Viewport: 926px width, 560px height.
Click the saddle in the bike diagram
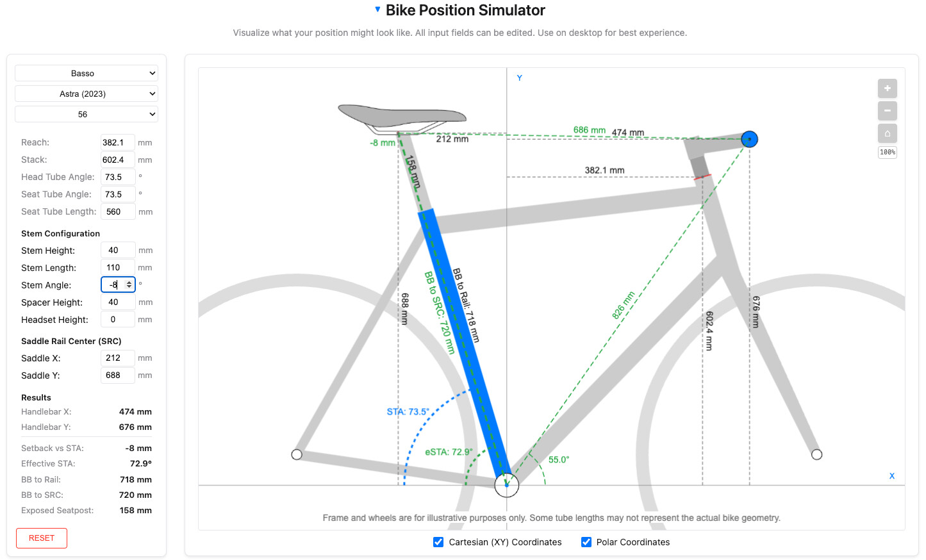[402, 117]
